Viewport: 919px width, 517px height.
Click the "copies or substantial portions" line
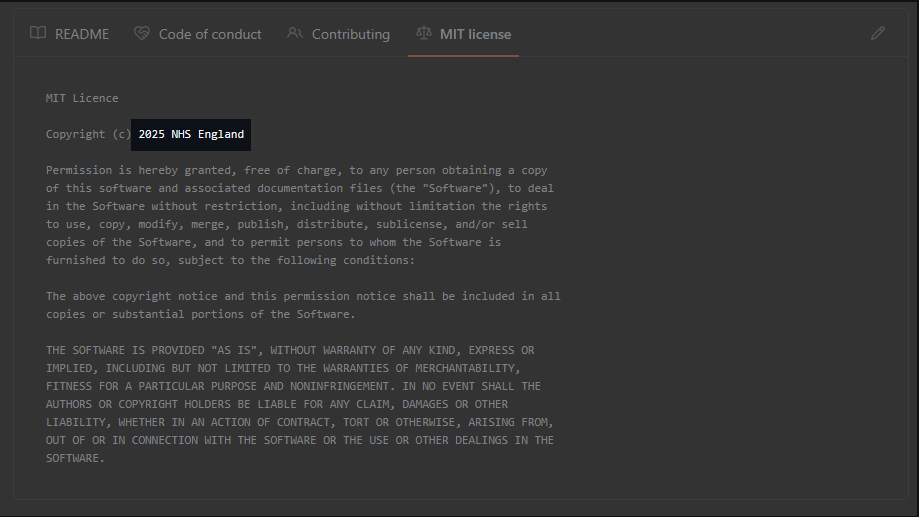pos(200,314)
